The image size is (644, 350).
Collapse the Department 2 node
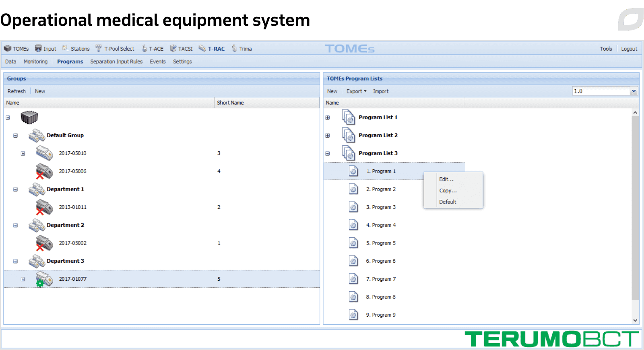click(x=15, y=225)
